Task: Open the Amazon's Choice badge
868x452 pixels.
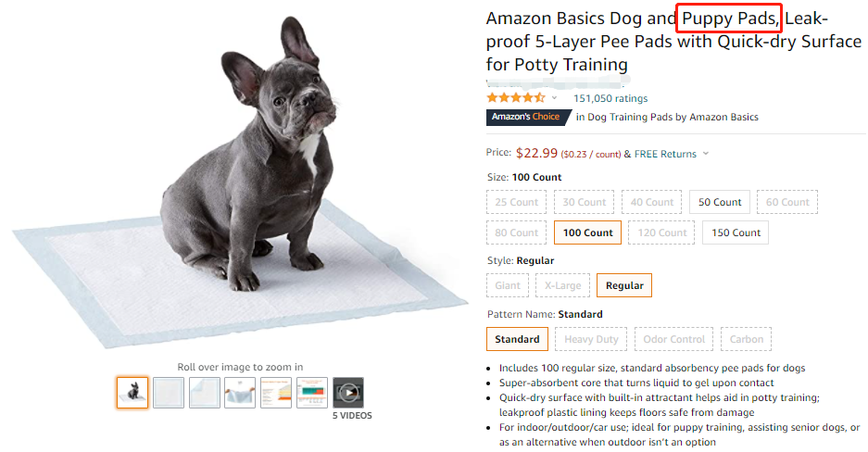Action: pos(525,117)
